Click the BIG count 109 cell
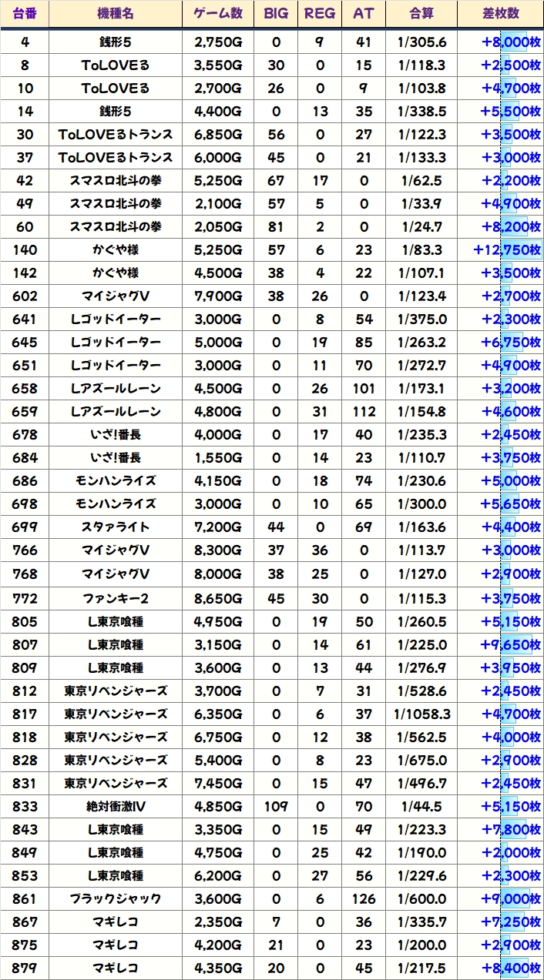 pyautogui.click(x=276, y=807)
